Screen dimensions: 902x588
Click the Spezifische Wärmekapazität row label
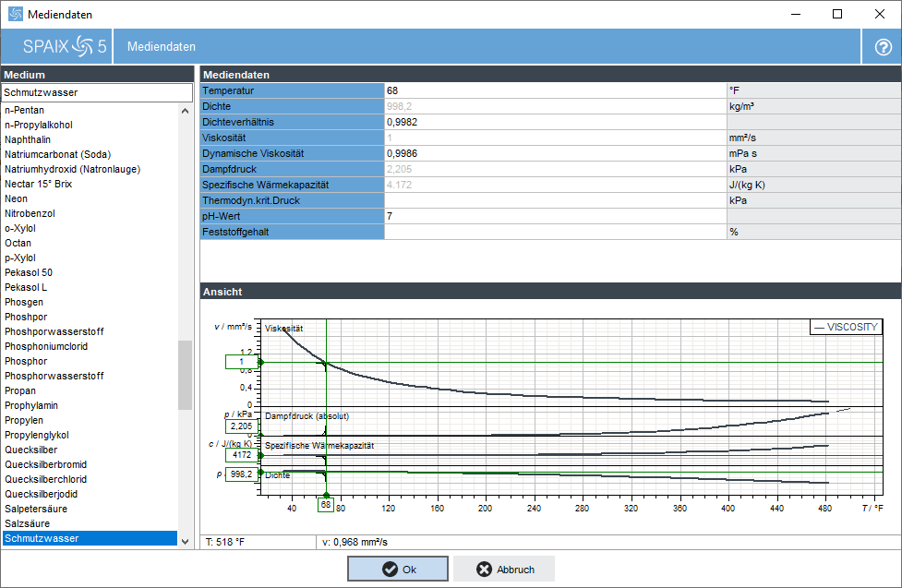(293, 185)
